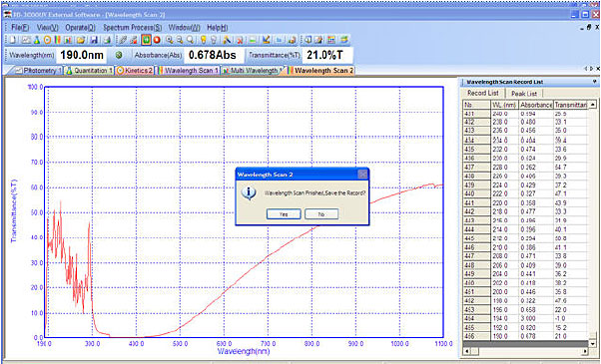601x364 pixels.
Task: Close the Wavelength Scan 2 dialog
Action: point(362,175)
